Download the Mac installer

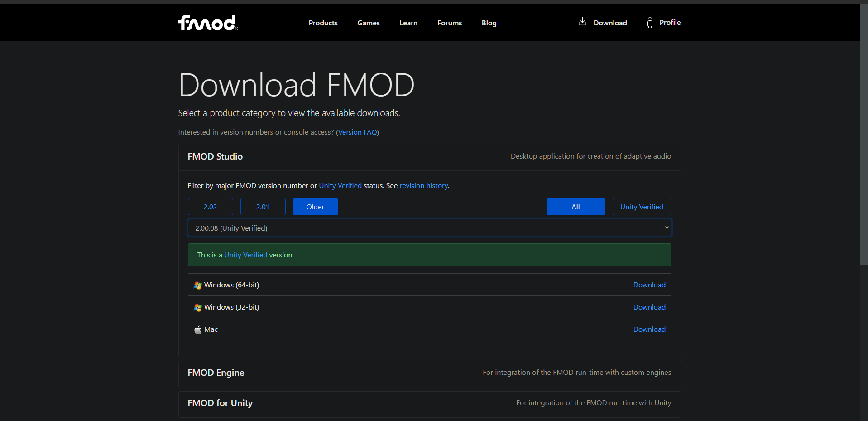(x=649, y=329)
